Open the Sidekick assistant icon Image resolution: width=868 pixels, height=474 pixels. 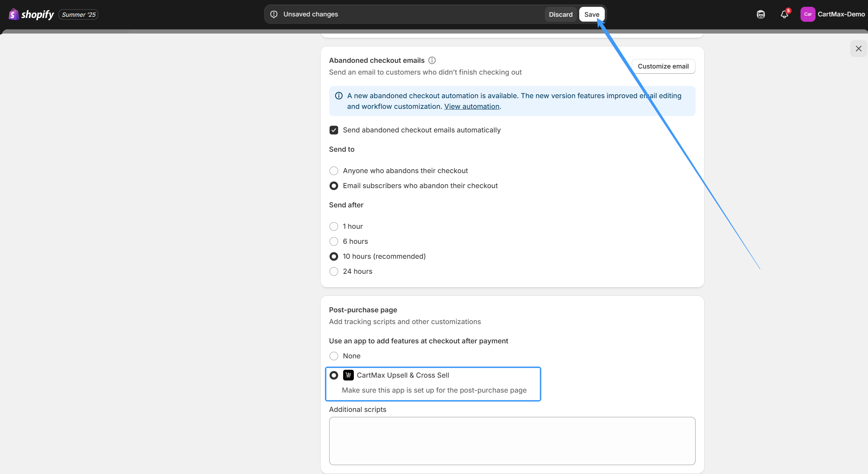point(761,14)
